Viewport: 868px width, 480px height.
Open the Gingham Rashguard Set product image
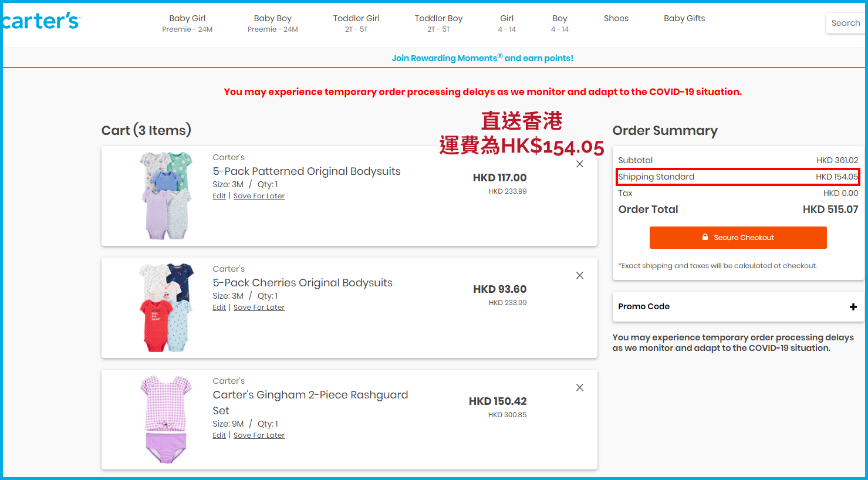click(x=166, y=420)
